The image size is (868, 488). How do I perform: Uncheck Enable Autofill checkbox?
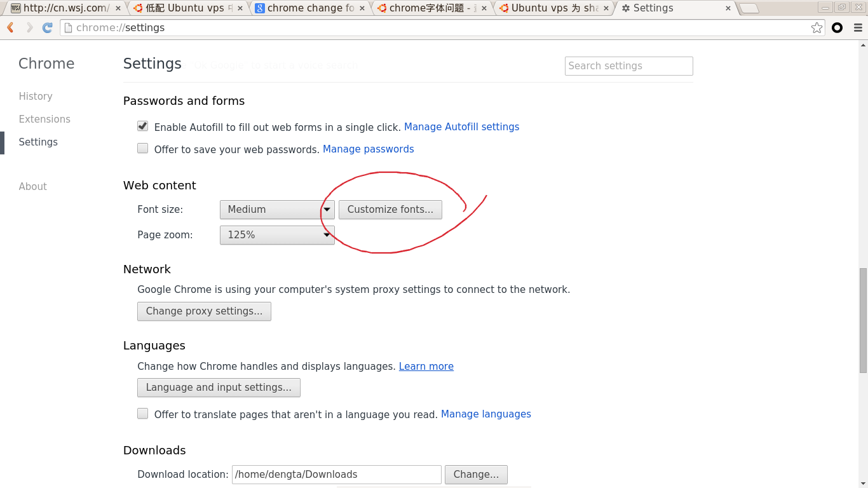(143, 126)
